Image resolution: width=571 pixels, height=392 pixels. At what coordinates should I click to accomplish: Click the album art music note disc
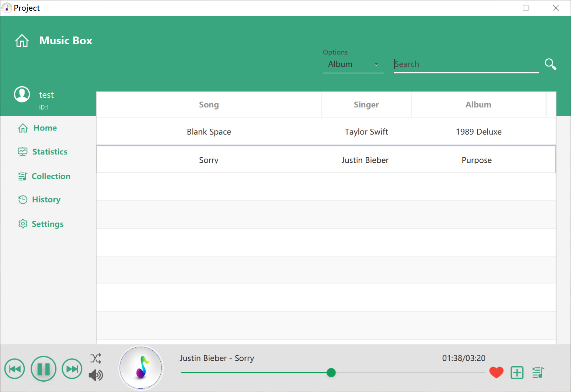click(x=141, y=368)
